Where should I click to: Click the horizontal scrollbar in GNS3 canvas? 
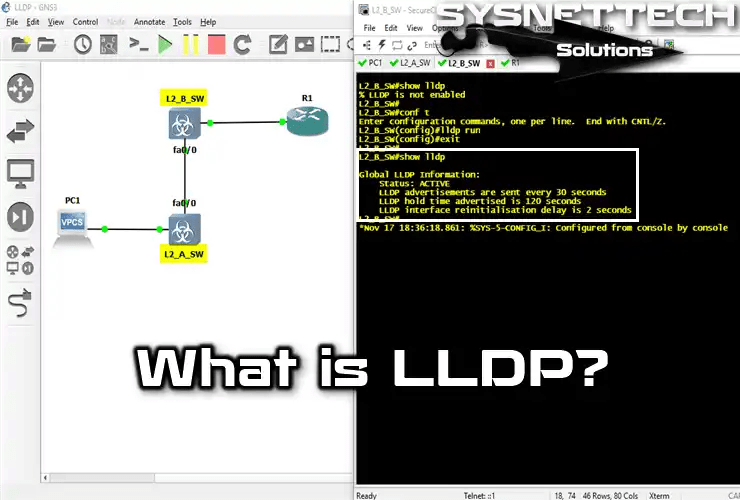click(102, 478)
